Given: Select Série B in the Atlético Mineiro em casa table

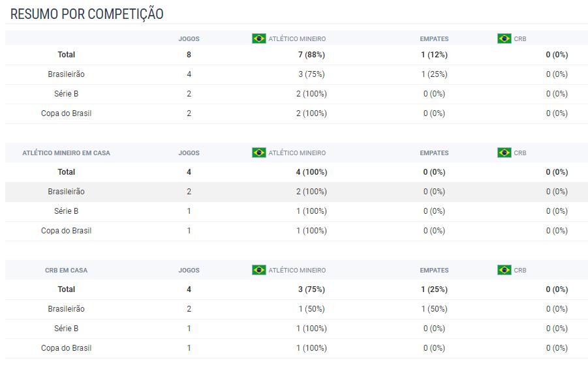Looking at the screenshot, I should click(x=66, y=211).
